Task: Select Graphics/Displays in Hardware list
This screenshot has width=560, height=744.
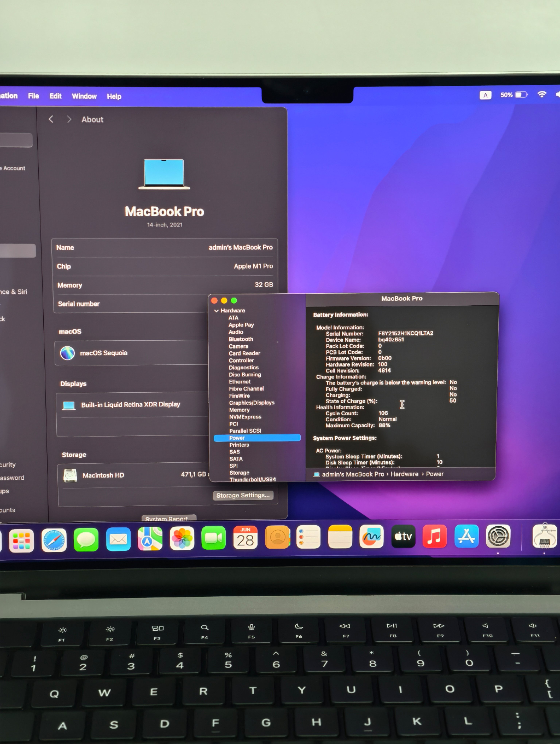Action: [251, 403]
